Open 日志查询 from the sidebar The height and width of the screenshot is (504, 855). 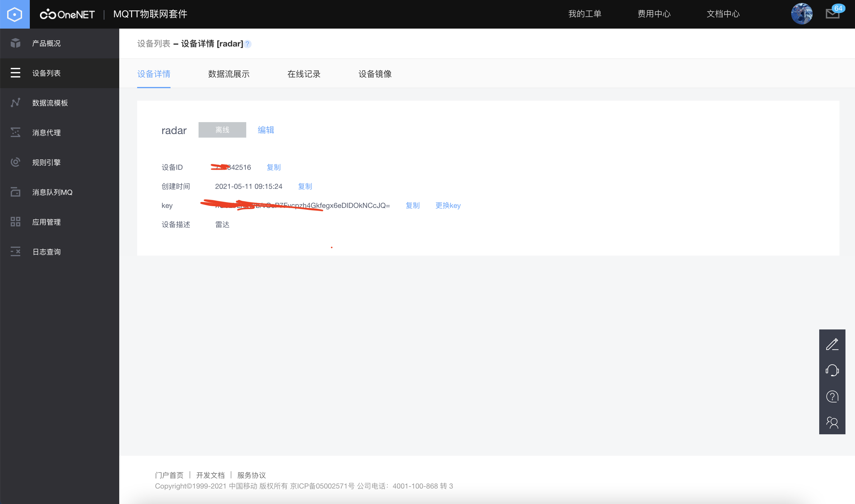(x=15, y=251)
